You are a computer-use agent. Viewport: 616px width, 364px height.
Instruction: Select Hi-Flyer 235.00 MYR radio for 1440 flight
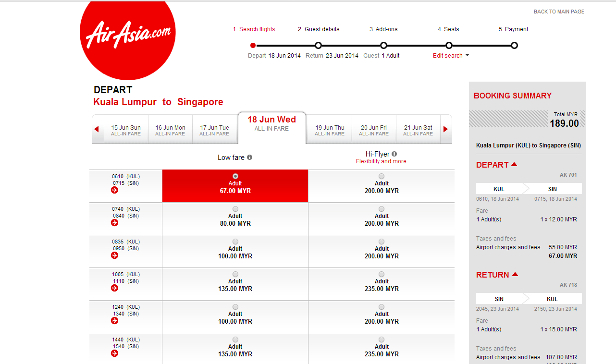[382, 340]
